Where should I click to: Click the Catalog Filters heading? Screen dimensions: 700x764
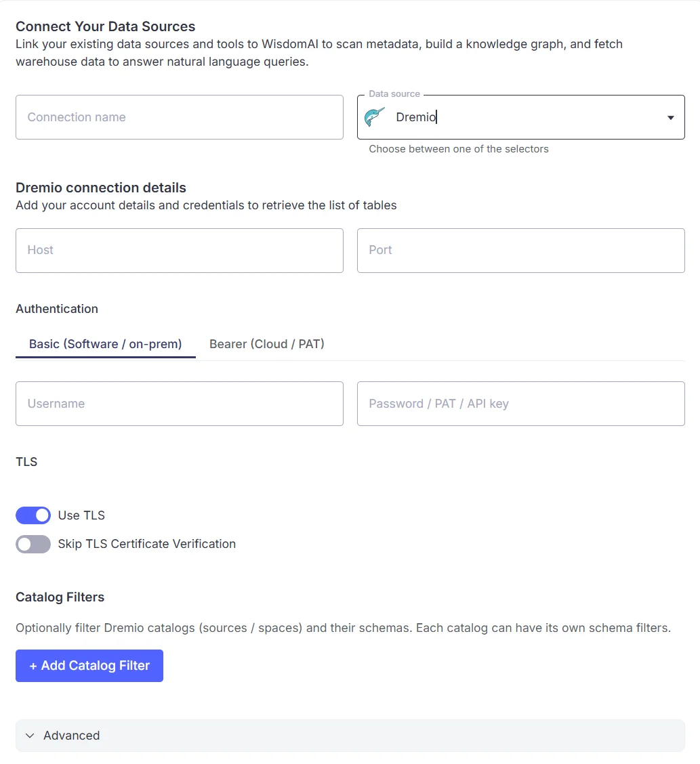tap(60, 597)
